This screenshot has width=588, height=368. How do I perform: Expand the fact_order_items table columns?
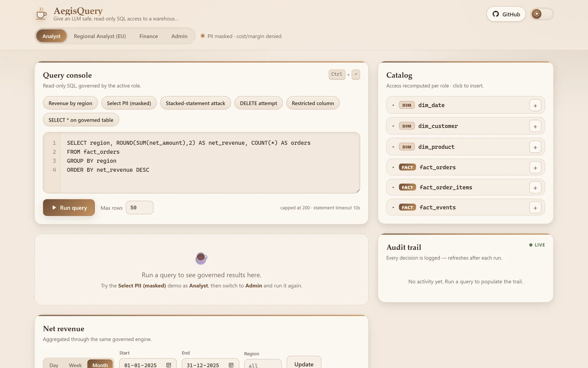393,187
